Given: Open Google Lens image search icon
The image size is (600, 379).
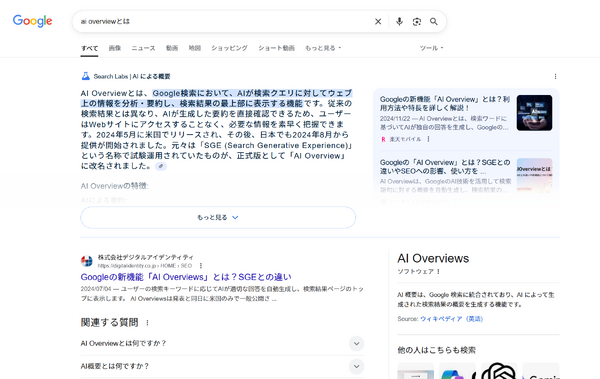Looking at the screenshot, I should tap(417, 21).
